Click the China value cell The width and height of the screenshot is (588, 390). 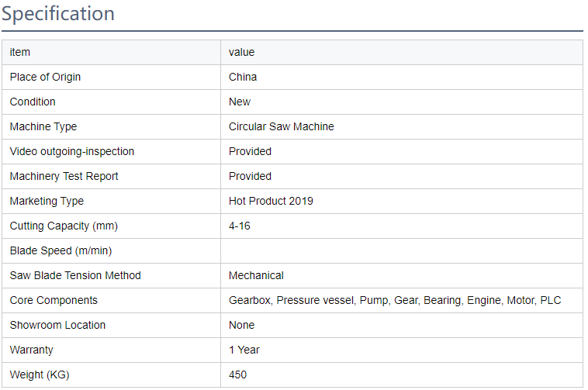click(243, 77)
